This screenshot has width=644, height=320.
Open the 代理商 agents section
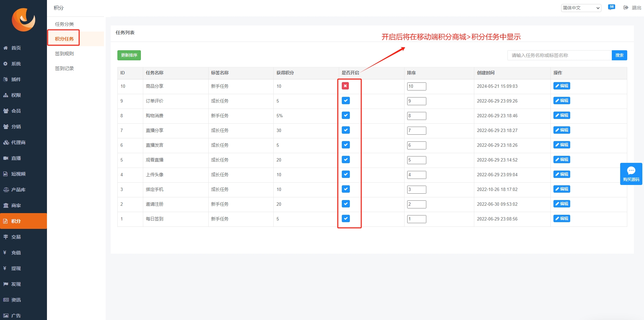[x=23, y=142]
